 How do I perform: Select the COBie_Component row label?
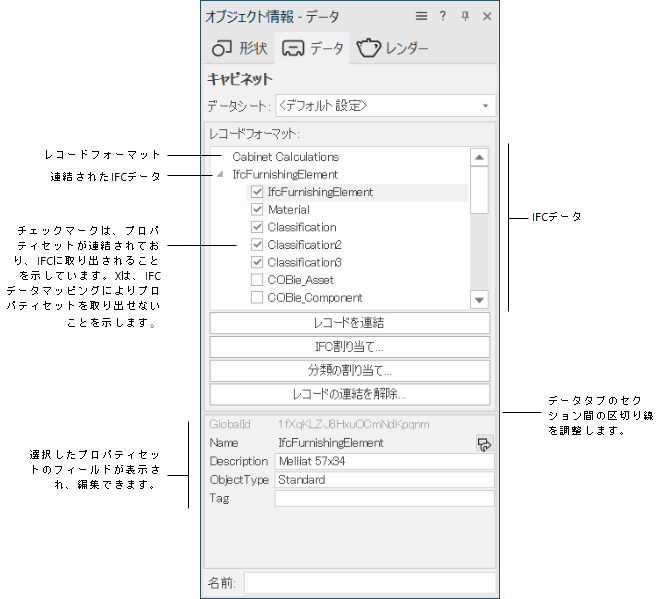(x=315, y=297)
